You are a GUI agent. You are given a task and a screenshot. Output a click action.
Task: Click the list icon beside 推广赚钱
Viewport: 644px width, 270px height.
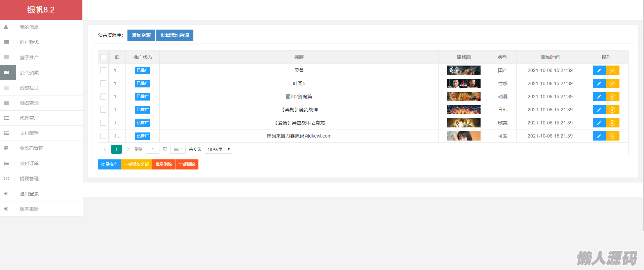tap(6, 42)
